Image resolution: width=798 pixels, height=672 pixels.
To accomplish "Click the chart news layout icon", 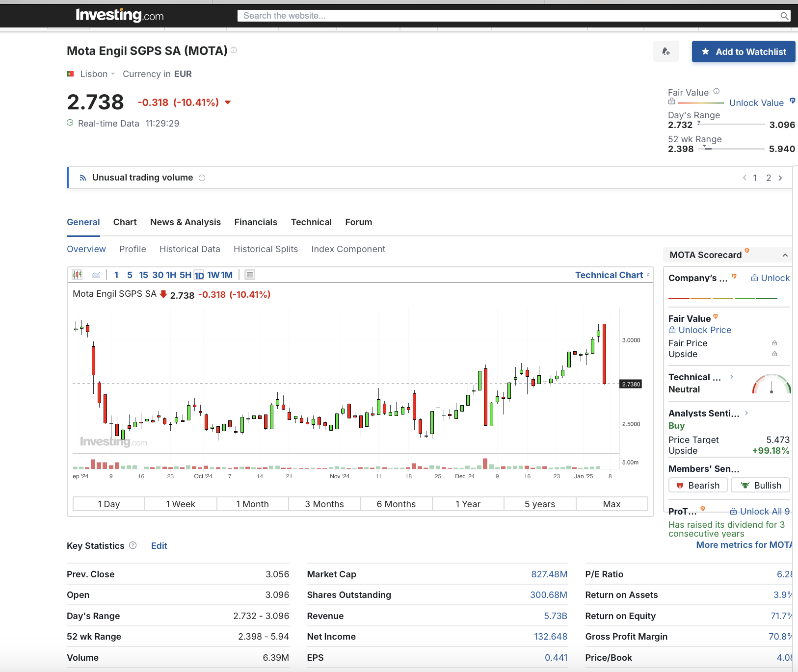I will 250,275.
